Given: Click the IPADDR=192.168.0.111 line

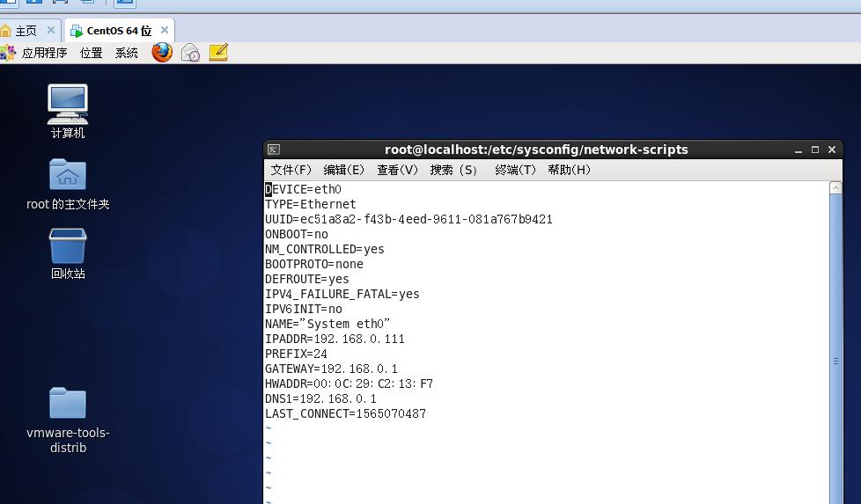Looking at the screenshot, I should tap(335, 339).
